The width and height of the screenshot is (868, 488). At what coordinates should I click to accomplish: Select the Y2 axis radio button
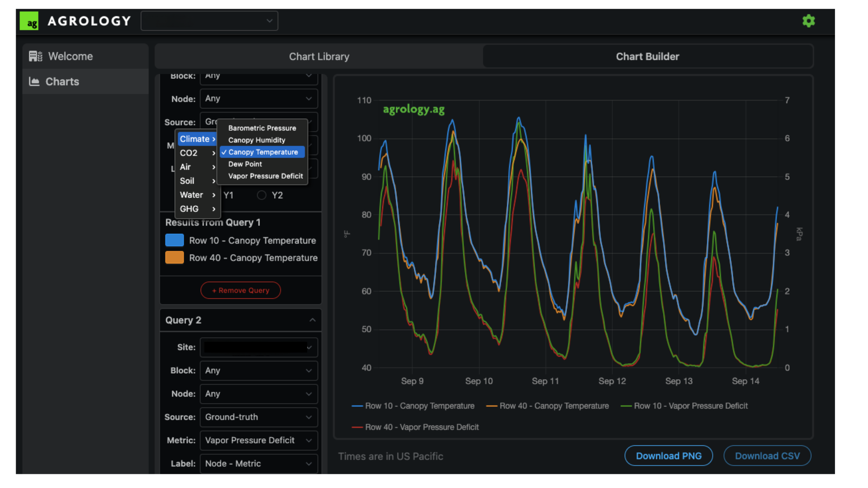click(x=261, y=195)
